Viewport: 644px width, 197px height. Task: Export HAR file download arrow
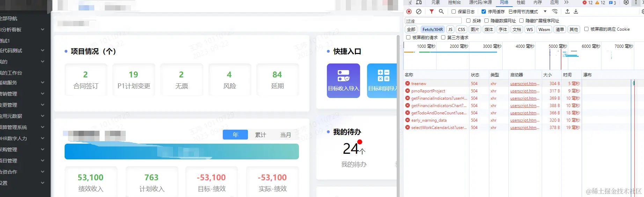tap(576, 12)
